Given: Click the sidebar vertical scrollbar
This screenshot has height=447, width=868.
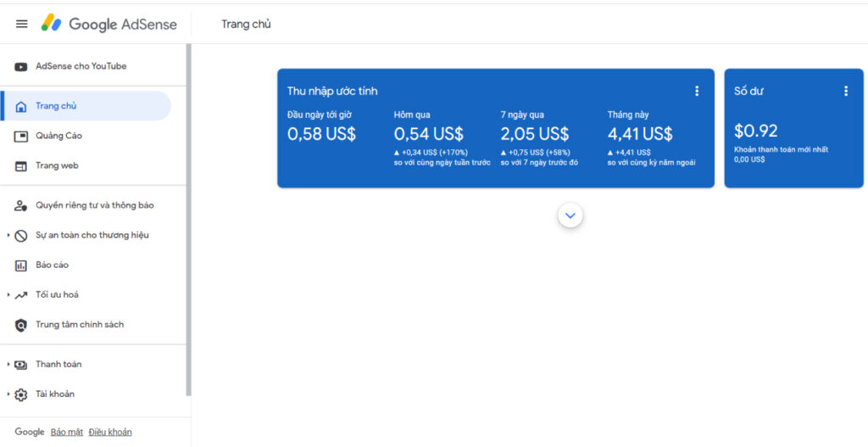Looking at the screenshot, I should (188, 221).
